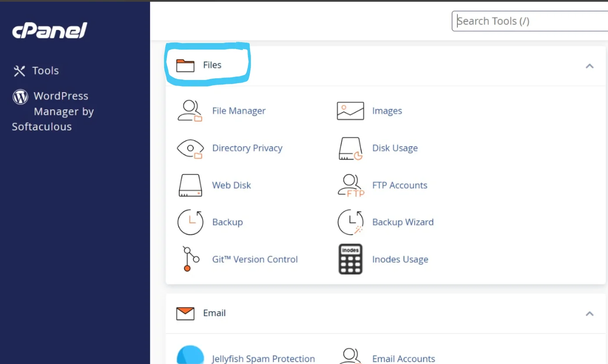The width and height of the screenshot is (608, 364).
Task: Open the Disk Usage icon
Action: click(350, 148)
